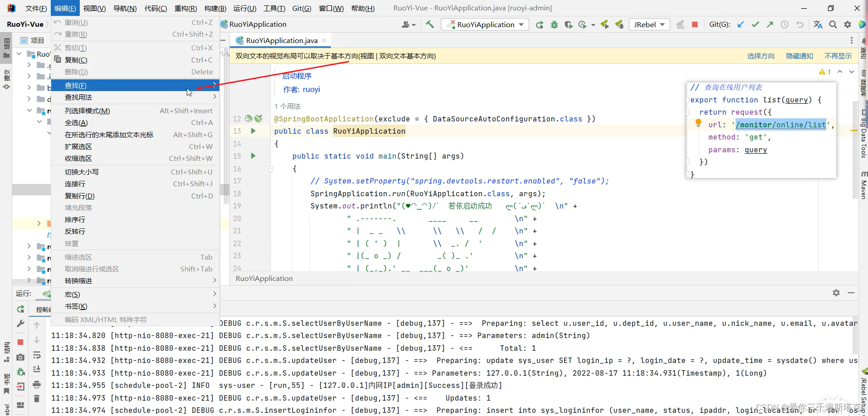Image resolution: width=868 pixels, height=416 pixels.
Task: Click Git commit checkmark icon
Action: click(755, 24)
